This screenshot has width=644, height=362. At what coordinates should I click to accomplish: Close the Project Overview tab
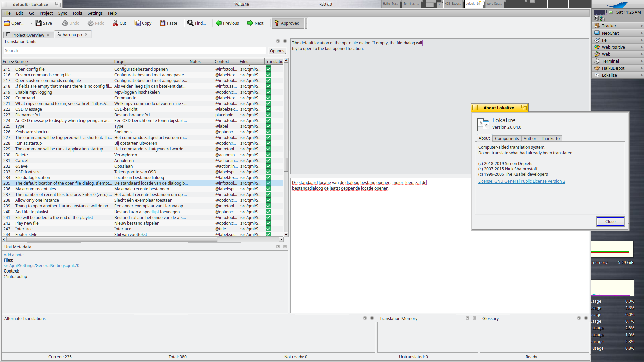pos(48,35)
